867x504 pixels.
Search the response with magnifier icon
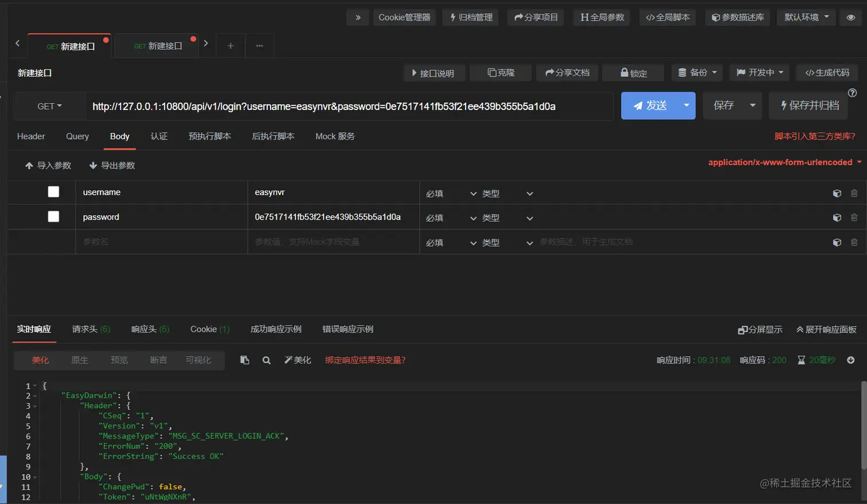pos(267,360)
